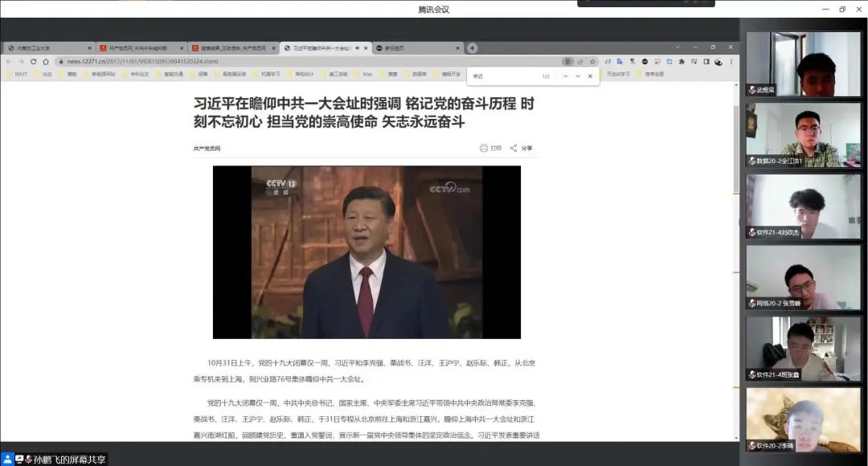Expand the tab search chevron
868x466 pixels.
tap(677, 47)
